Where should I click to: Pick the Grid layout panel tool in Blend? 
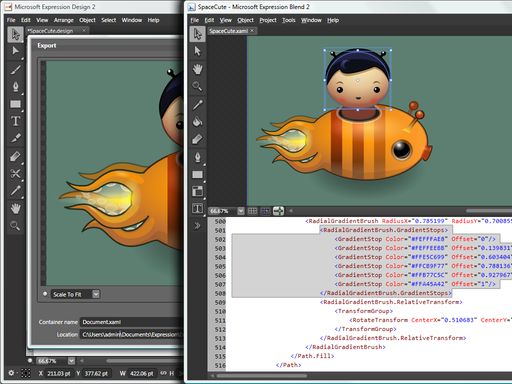(197, 191)
